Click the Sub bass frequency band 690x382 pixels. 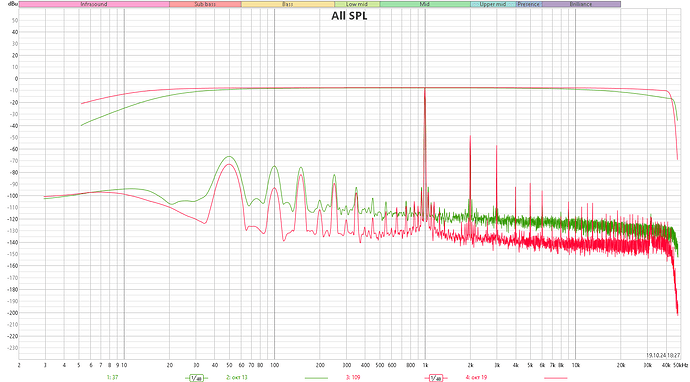click(205, 4)
